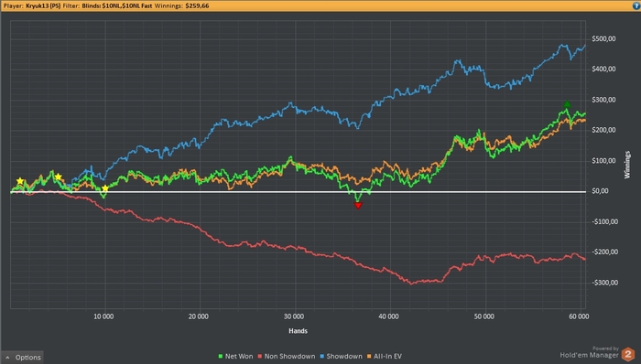Click the green upward triangle peak marker
The height and width of the screenshot is (364, 641).
[567, 104]
